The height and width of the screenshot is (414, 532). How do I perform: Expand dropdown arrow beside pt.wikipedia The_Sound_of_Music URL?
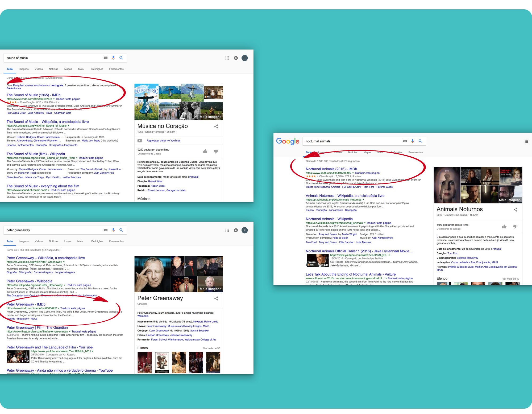click(x=68, y=126)
